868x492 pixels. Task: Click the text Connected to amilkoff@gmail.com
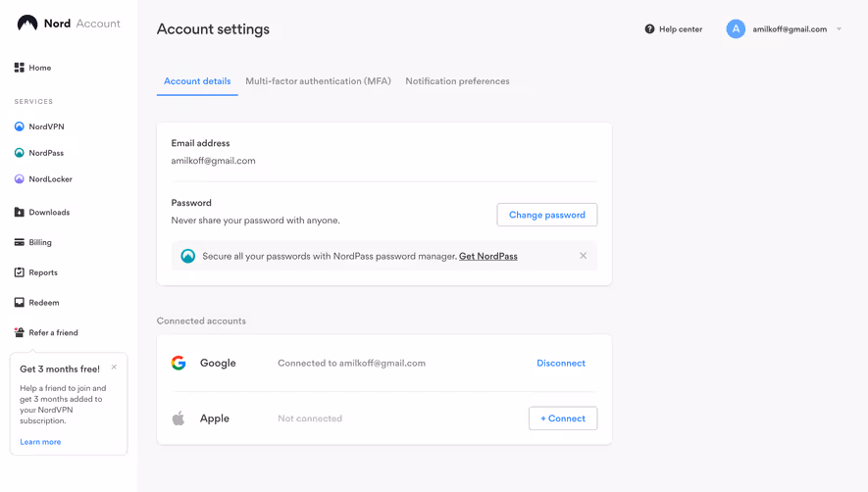[351, 363]
